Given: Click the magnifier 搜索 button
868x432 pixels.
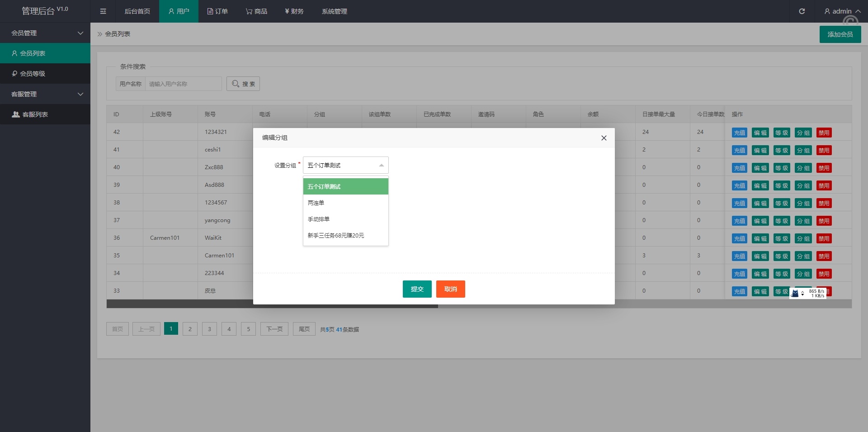Looking at the screenshot, I should pyautogui.click(x=243, y=84).
